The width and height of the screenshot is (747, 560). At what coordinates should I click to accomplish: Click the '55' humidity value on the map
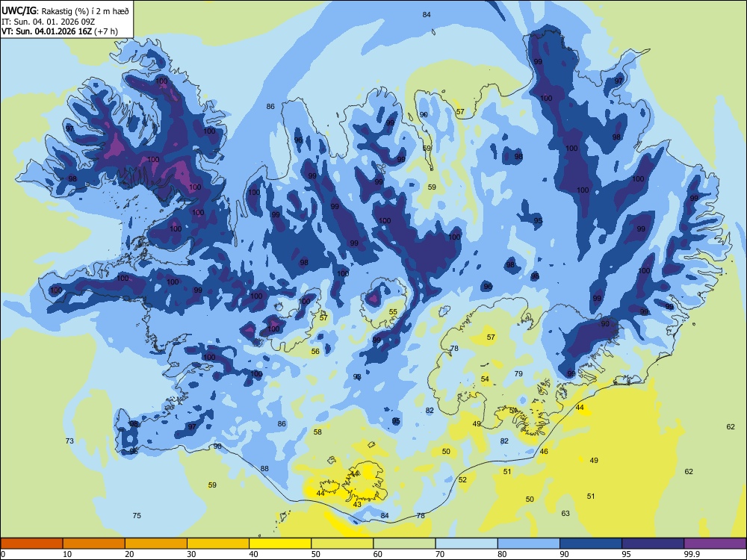click(x=393, y=312)
